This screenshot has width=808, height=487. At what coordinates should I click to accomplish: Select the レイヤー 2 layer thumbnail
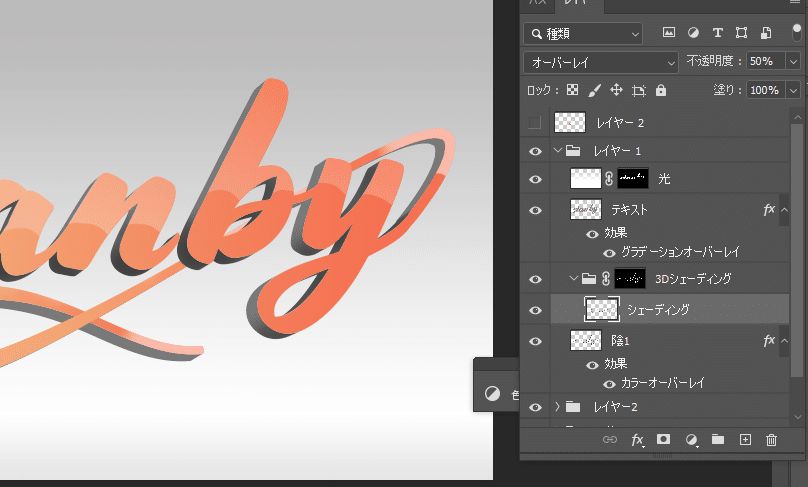coord(569,122)
